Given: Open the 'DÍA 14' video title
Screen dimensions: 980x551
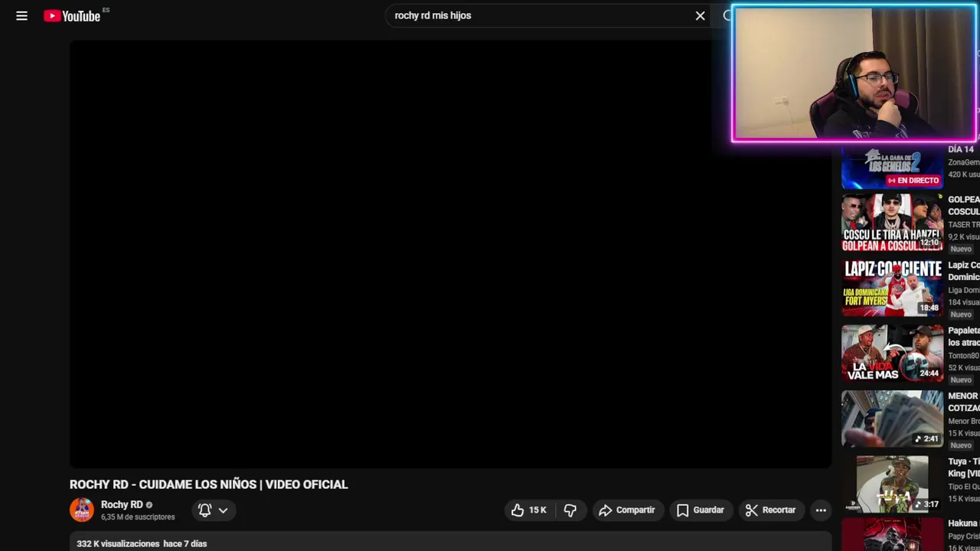Looking at the screenshot, I should coord(961,149).
